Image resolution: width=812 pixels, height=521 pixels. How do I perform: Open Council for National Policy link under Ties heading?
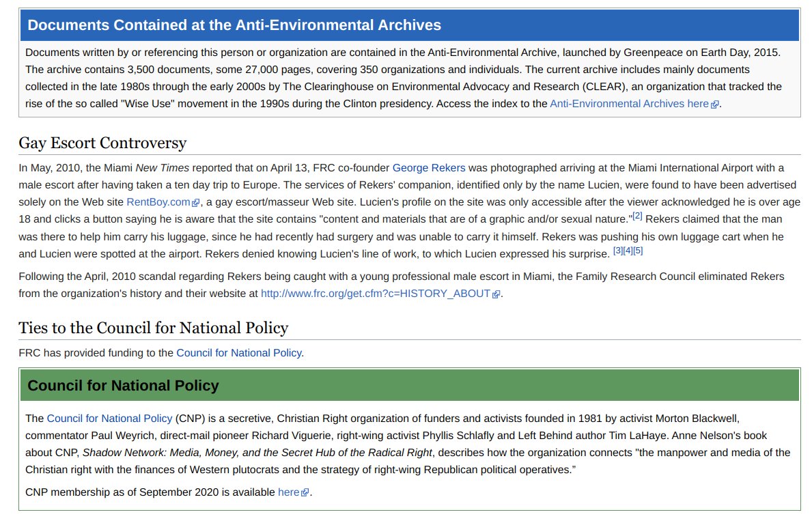tap(239, 353)
